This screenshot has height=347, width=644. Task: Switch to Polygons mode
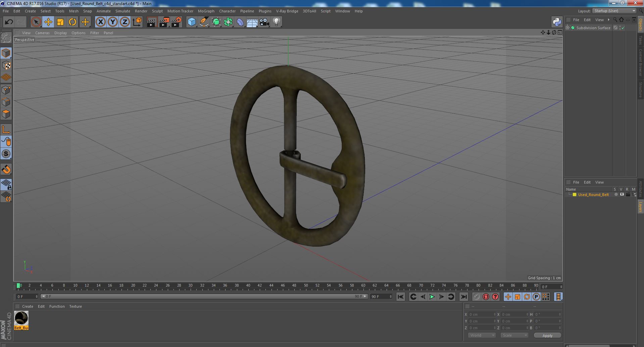tap(6, 114)
